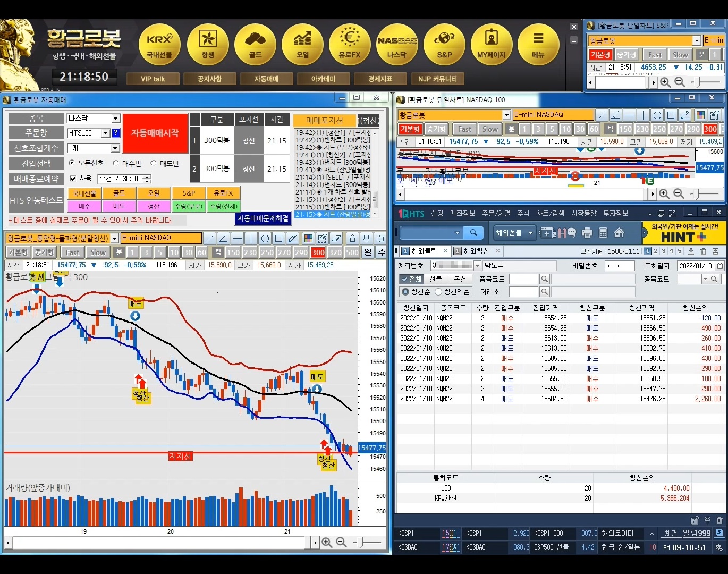Toggle 선물 filter in 1Q HTS

pyautogui.click(x=436, y=279)
